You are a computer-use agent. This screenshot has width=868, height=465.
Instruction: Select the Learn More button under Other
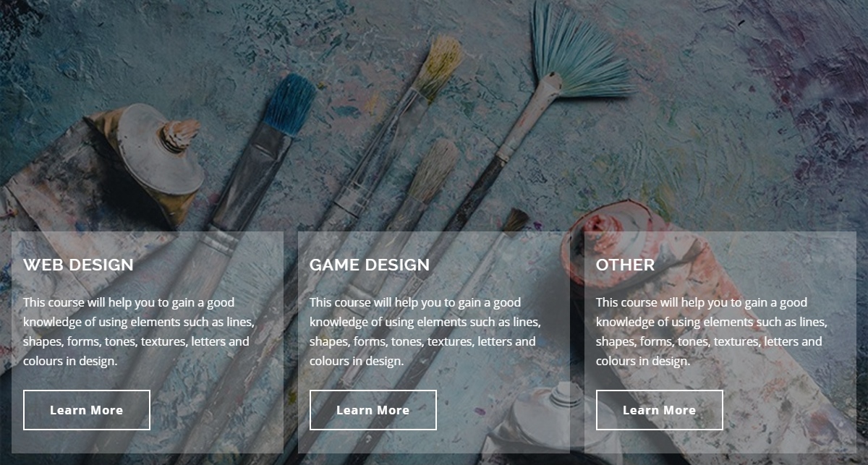pyautogui.click(x=660, y=410)
